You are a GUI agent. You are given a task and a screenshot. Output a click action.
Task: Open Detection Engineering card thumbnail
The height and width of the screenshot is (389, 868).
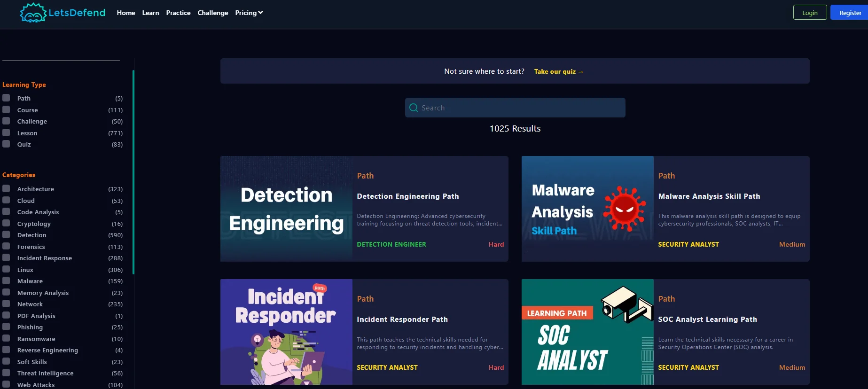click(x=286, y=209)
